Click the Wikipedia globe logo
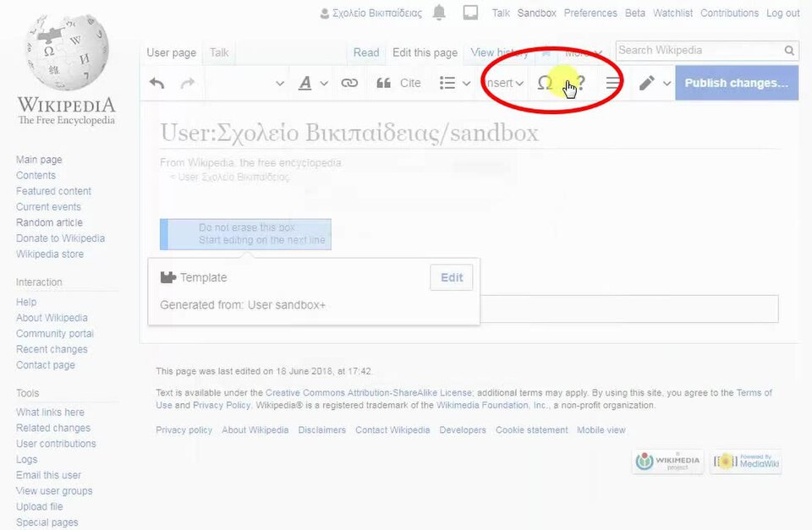Screen dimensions: 812x530 [x=67, y=52]
